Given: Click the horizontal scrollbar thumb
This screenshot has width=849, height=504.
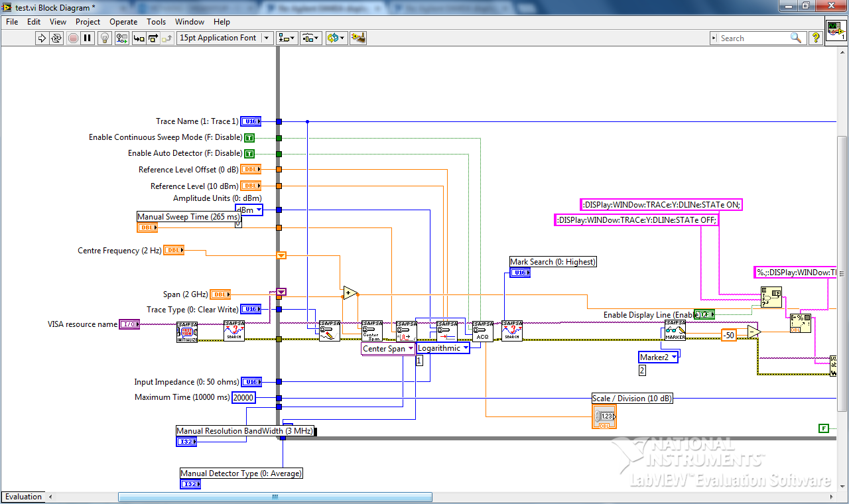Looking at the screenshot, I should 275,497.
